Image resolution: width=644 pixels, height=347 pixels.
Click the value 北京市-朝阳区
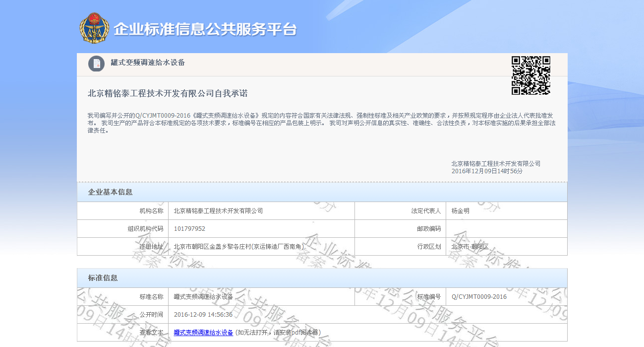pos(470,247)
